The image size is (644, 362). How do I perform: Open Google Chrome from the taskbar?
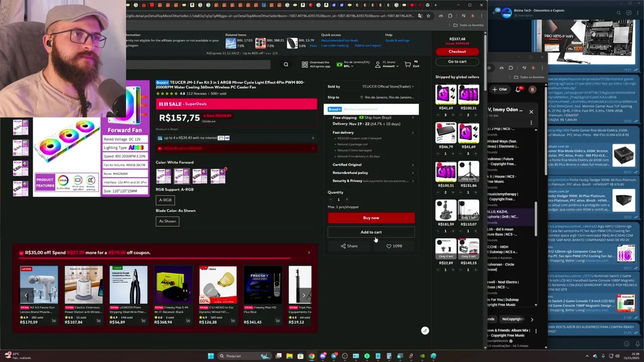point(311,356)
